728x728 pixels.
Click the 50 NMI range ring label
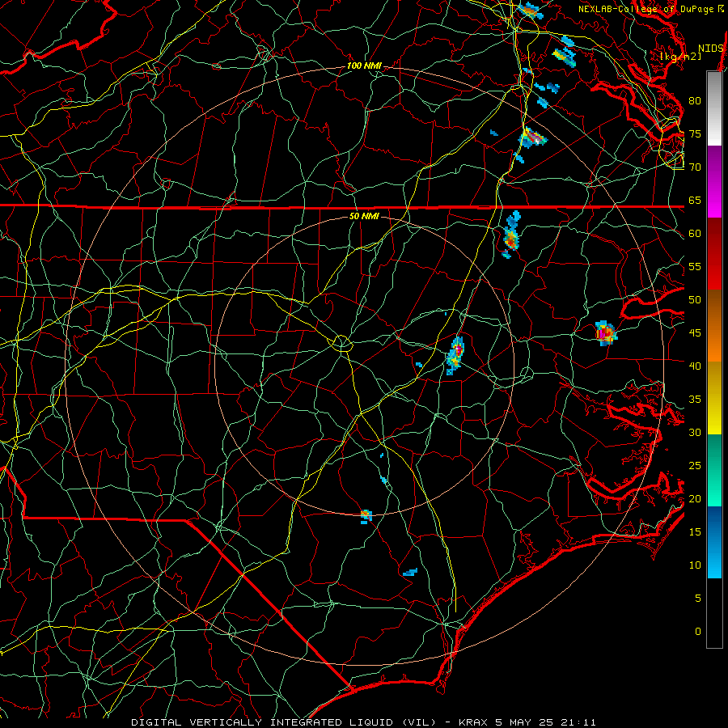click(x=364, y=216)
